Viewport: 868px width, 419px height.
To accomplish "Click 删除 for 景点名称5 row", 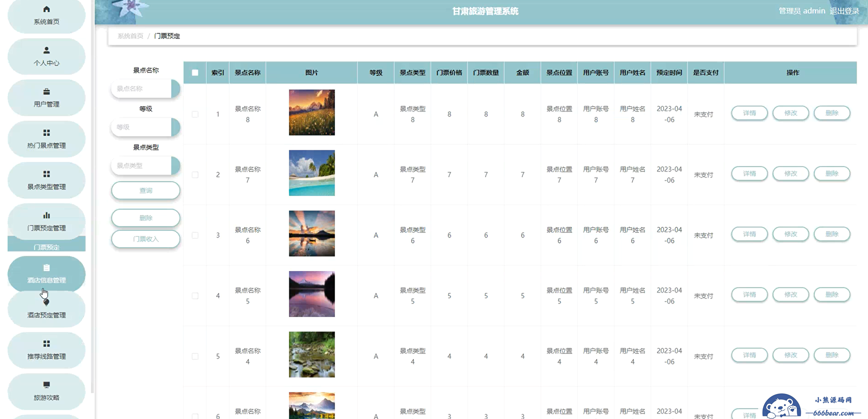I will pyautogui.click(x=832, y=295).
